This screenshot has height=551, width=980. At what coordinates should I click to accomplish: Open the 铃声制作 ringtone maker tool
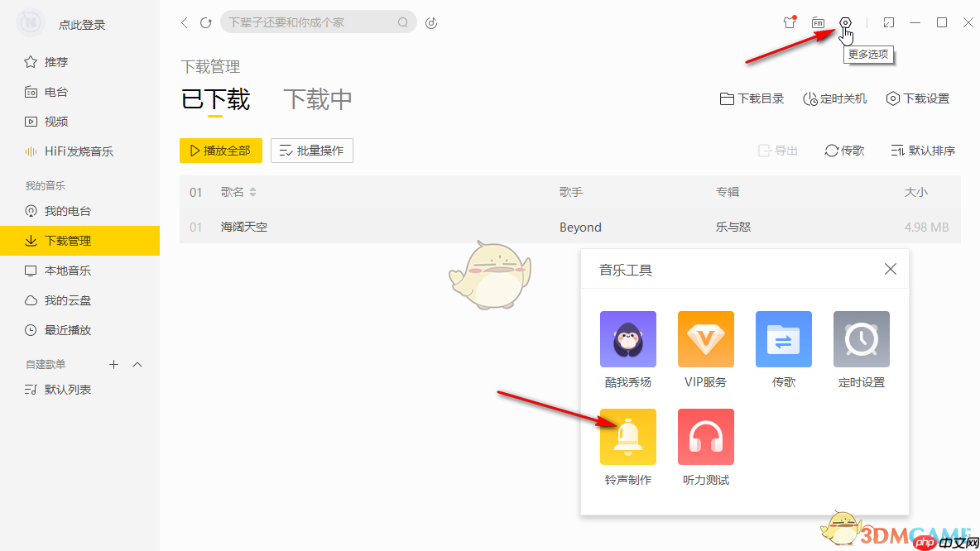628,437
